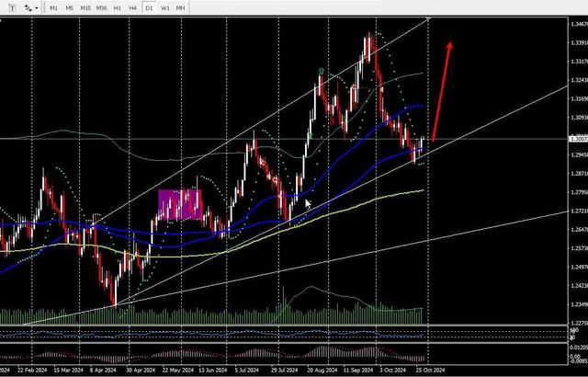Click the 15 Mar 2024 date label

pyautogui.click(x=69, y=370)
